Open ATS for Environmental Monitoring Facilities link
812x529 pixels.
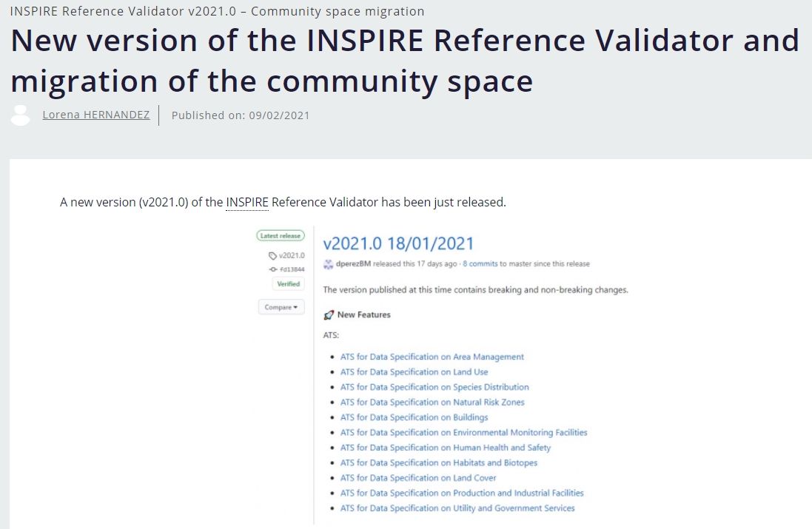point(463,433)
